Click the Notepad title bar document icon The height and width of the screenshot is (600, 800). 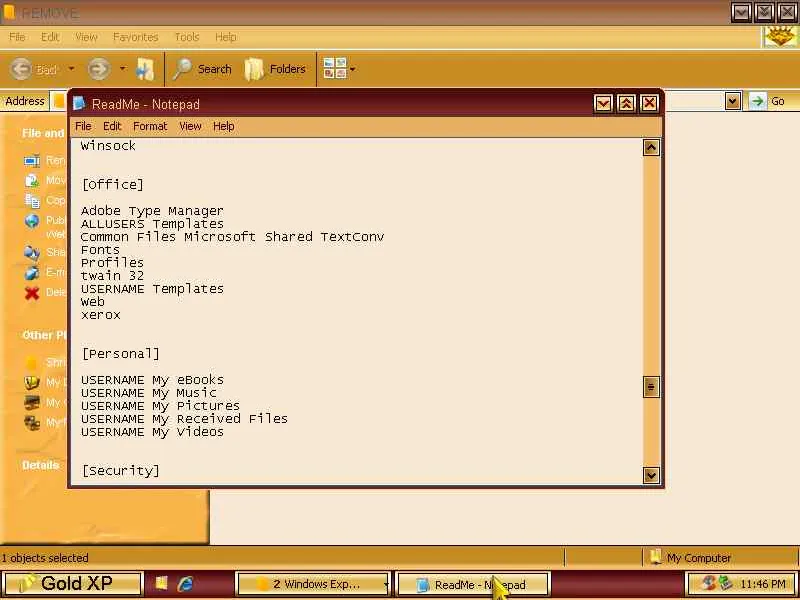[79, 104]
